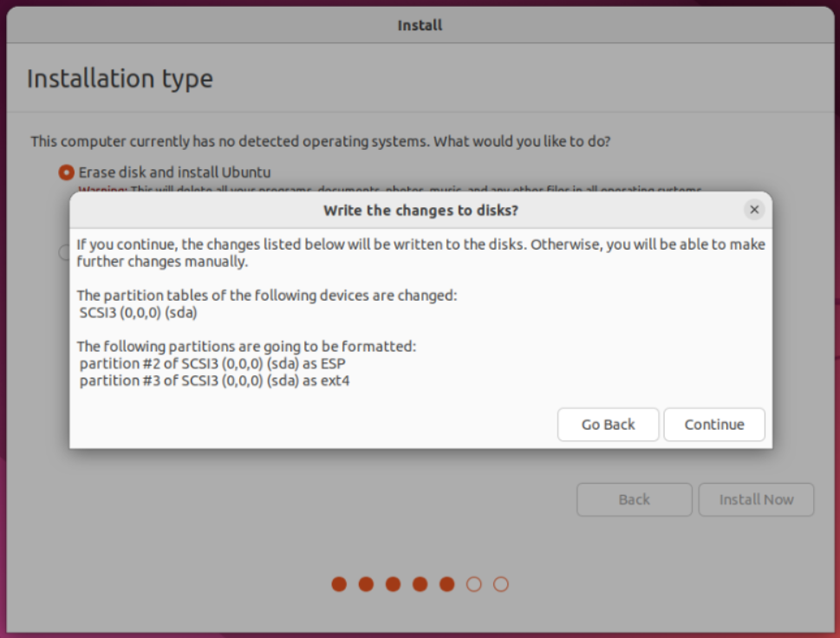Click the first filled progress dot
This screenshot has width=840, height=638.
tap(339, 584)
